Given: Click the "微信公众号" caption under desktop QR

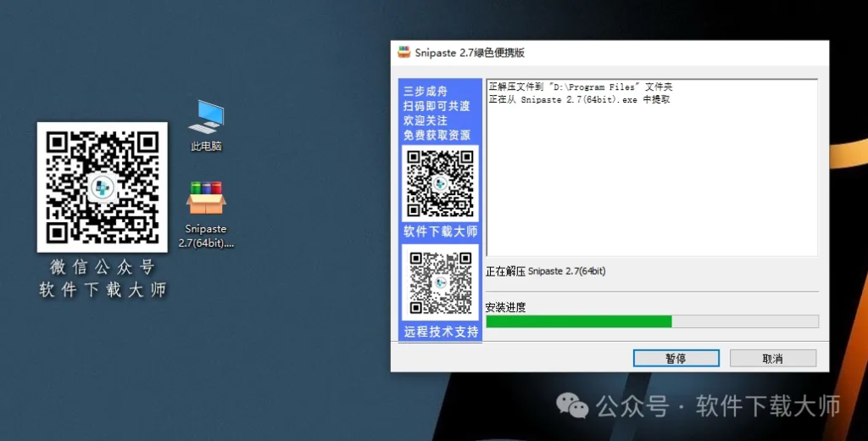Looking at the screenshot, I should tap(103, 268).
